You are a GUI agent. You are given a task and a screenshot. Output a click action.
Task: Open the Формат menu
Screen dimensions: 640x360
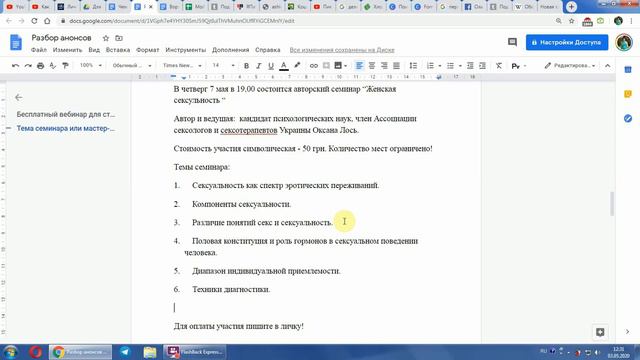tap(147, 50)
